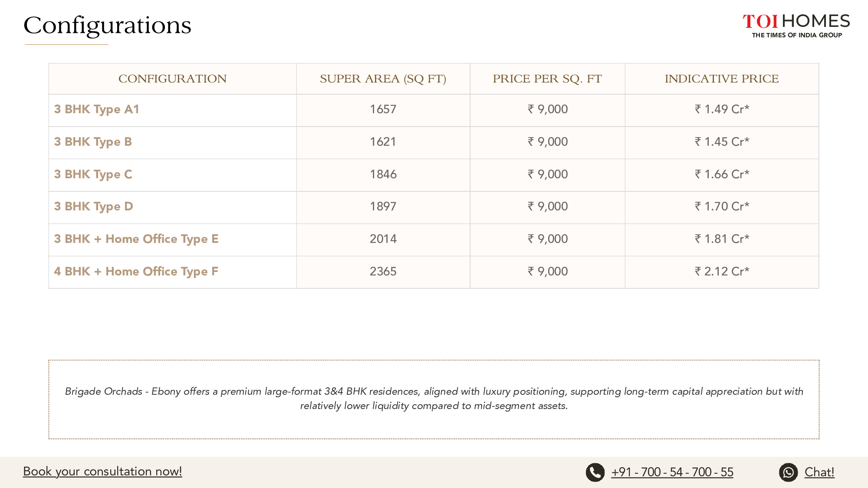
Task: Click the super area value 1621
Action: tap(383, 142)
